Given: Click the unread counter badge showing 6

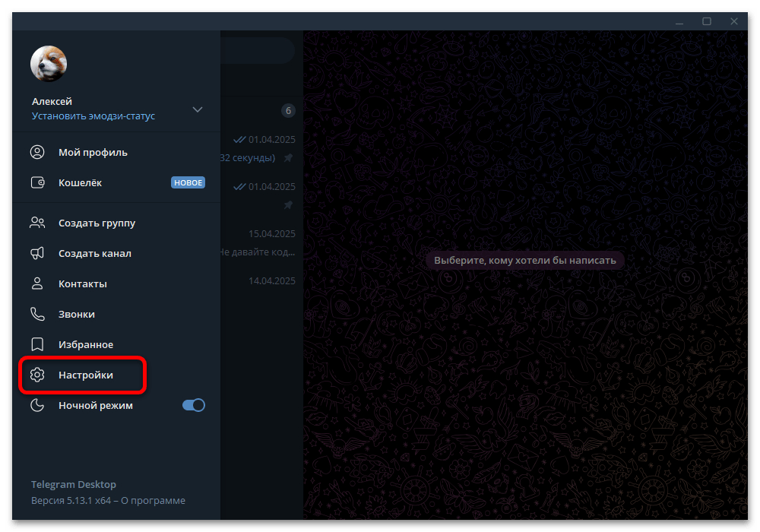Looking at the screenshot, I should [288, 110].
